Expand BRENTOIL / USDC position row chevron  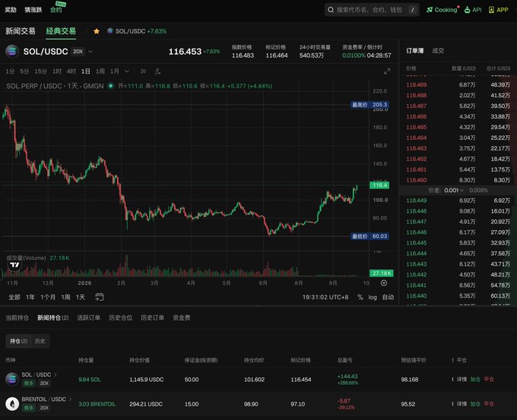(70, 399)
